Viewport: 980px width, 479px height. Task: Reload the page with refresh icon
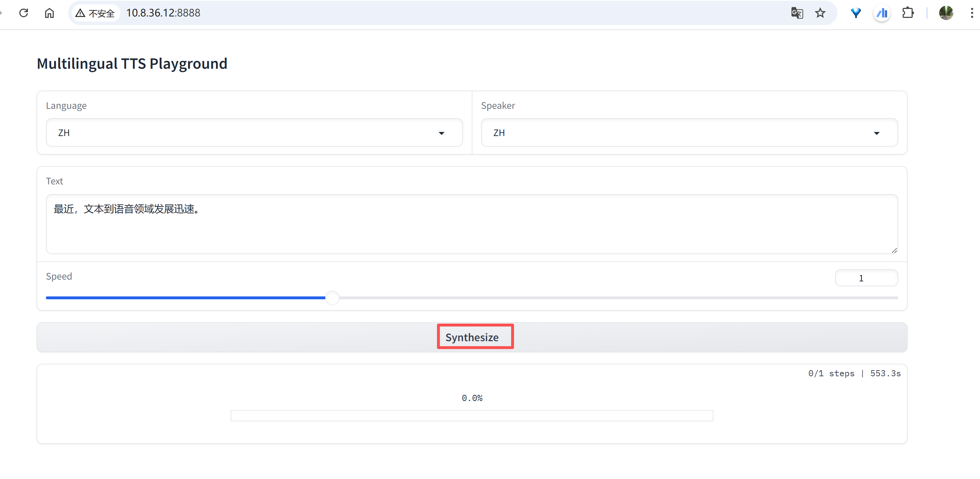coord(24,13)
